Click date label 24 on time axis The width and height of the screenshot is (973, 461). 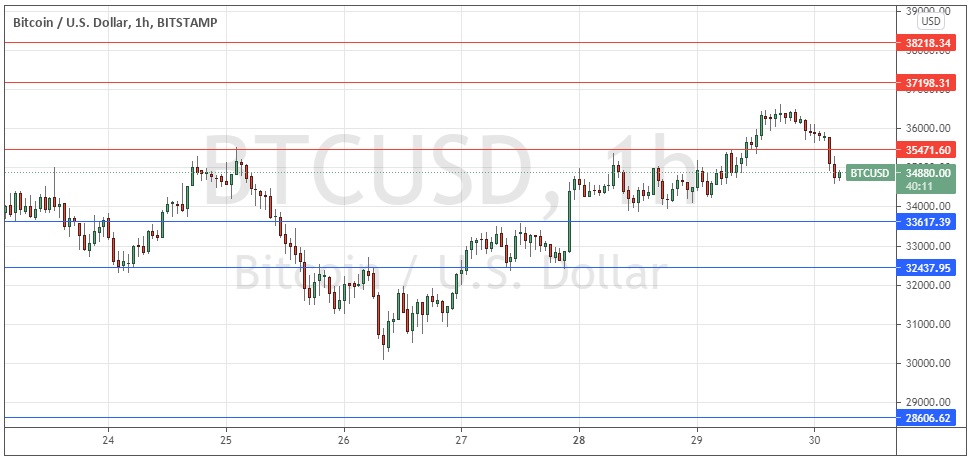click(109, 440)
